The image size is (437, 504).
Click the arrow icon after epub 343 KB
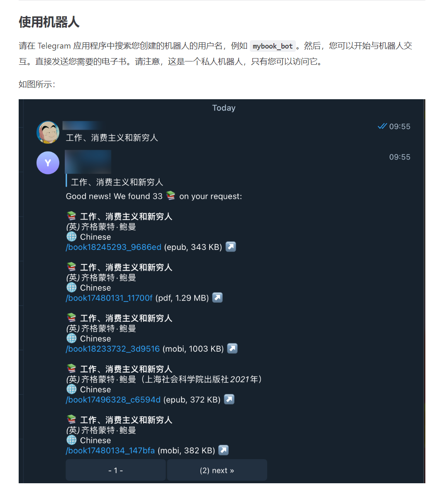point(231,247)
